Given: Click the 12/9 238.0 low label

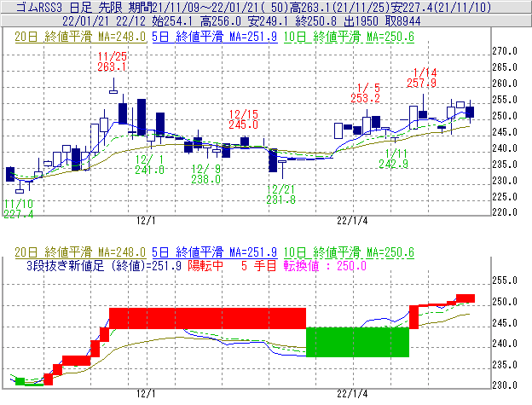Looking at the screenshot, I should (x=206, y=174).
